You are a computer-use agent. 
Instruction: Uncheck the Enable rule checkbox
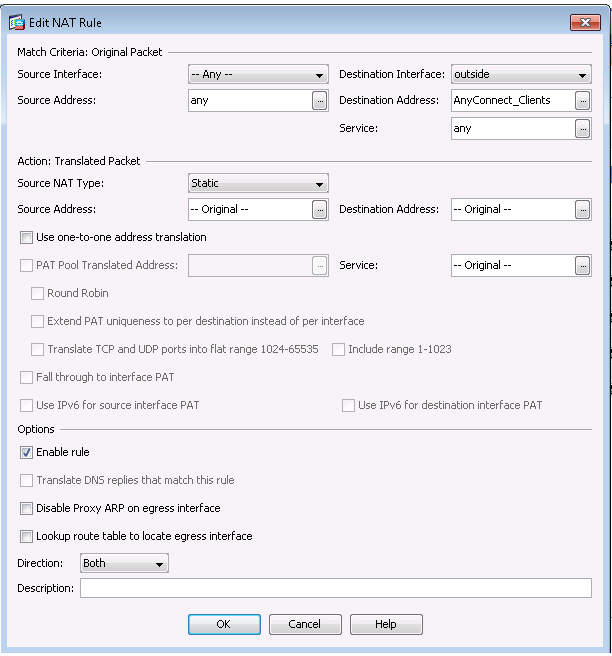(26, 453)
